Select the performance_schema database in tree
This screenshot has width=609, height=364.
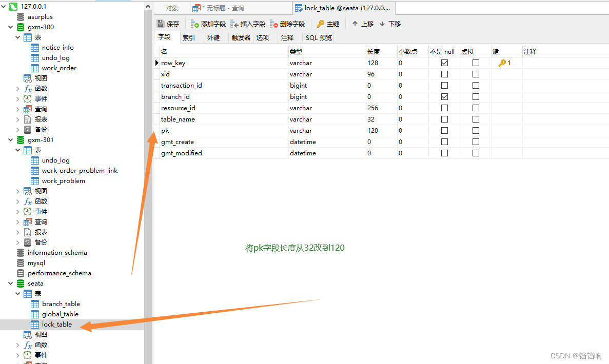60,273
